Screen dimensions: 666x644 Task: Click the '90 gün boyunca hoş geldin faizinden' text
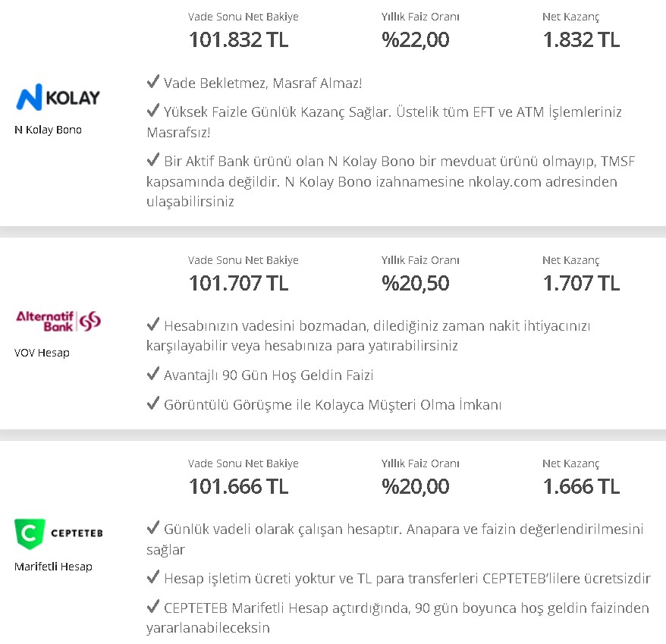(532, 608)
